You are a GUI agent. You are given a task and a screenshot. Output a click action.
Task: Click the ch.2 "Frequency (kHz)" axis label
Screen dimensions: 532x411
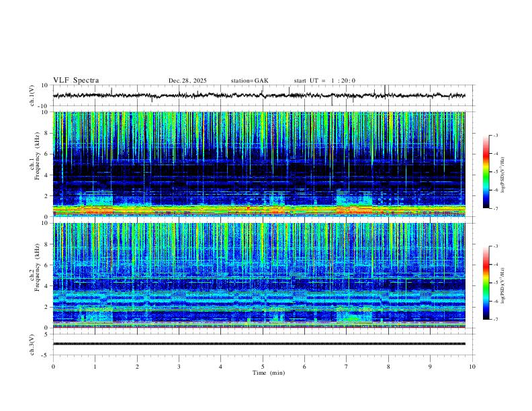point(37,267)
